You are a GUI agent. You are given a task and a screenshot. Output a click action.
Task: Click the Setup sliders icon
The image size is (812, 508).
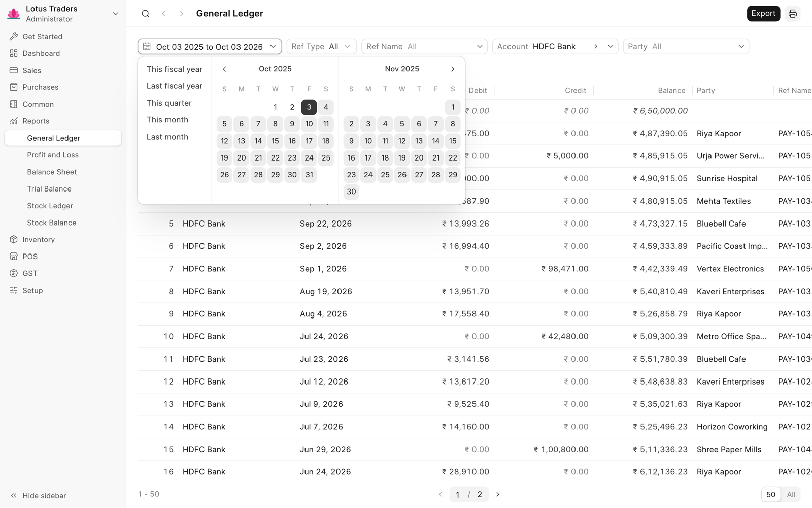(14, 291)
